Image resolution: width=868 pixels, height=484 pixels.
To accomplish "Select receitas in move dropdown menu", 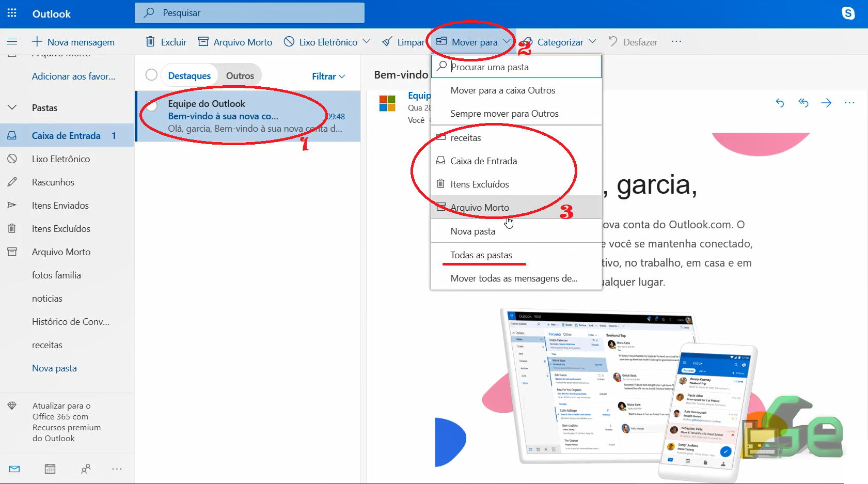I will 516,138.
